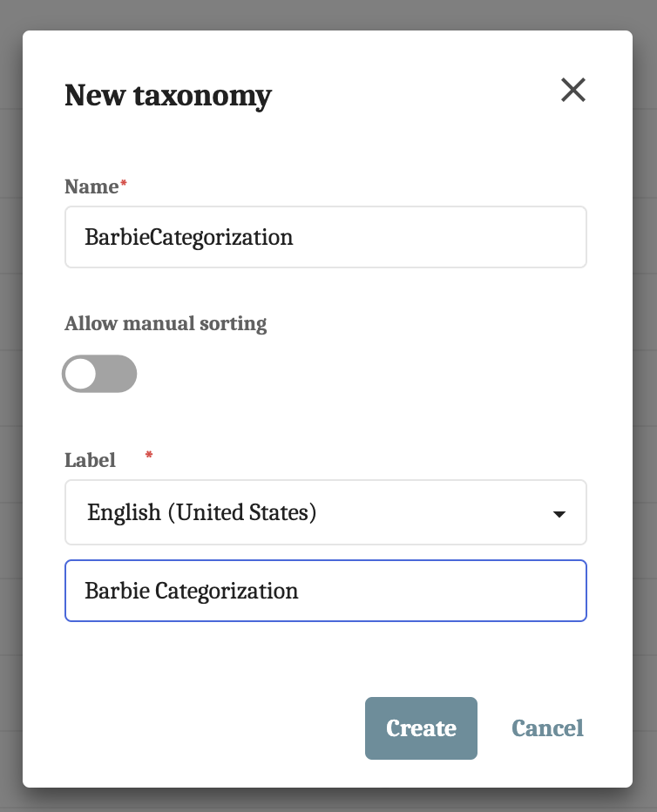Toggle manual sorting on for the taxonomy
Viewport: 657px width, 812px height.
click(99, 374)
